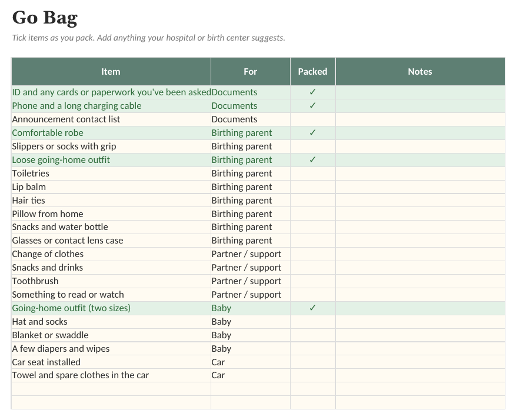
Task: Click the Item column header
Action: [111, 72]
